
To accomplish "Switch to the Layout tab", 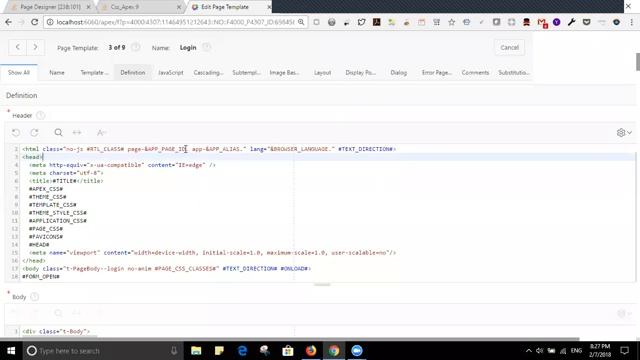I will click(322, 73).
